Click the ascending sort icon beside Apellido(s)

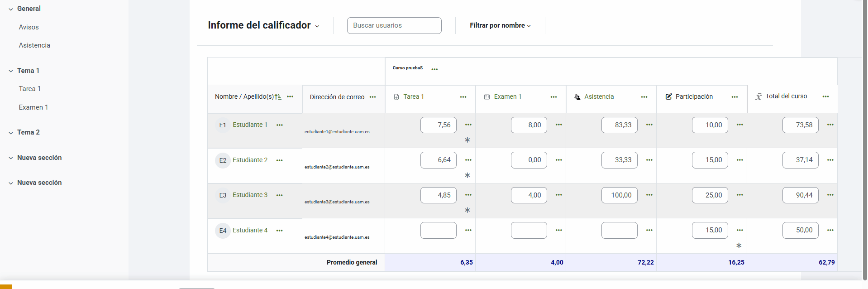click(278, 96)
